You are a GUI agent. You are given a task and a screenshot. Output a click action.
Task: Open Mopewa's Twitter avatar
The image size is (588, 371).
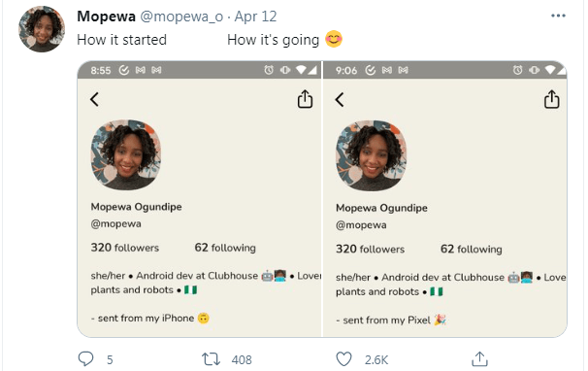pos(42,29)
